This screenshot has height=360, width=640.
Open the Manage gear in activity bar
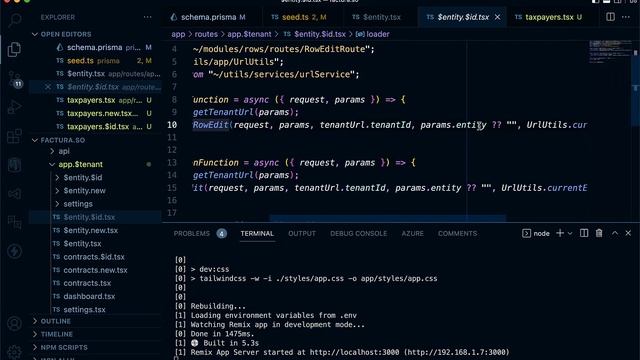click(x=14, y=351)
